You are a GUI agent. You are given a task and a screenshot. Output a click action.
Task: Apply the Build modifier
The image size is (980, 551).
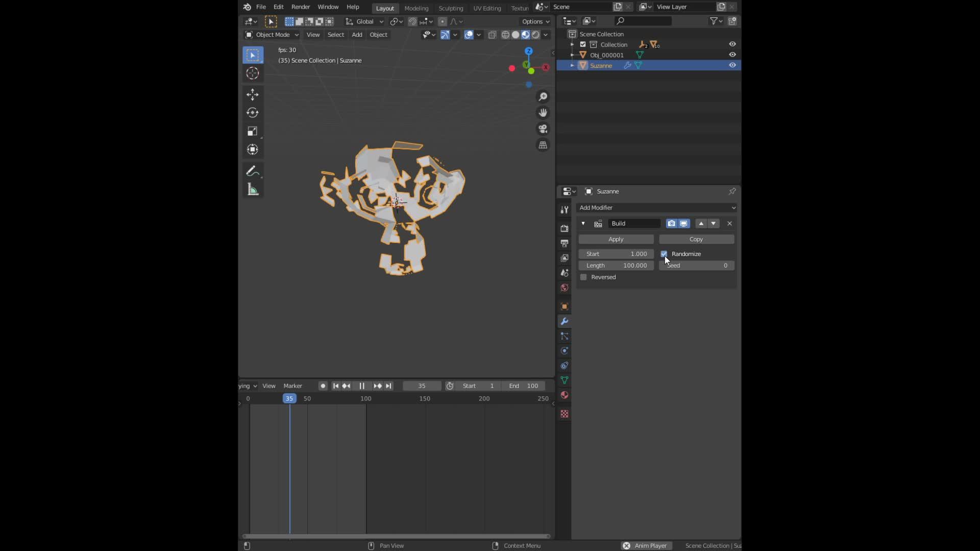(x=616, y=239)
